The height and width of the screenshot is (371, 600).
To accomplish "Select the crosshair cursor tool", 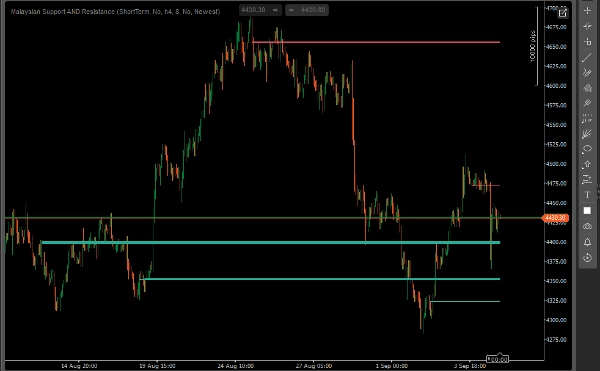I will click(587, 11).
